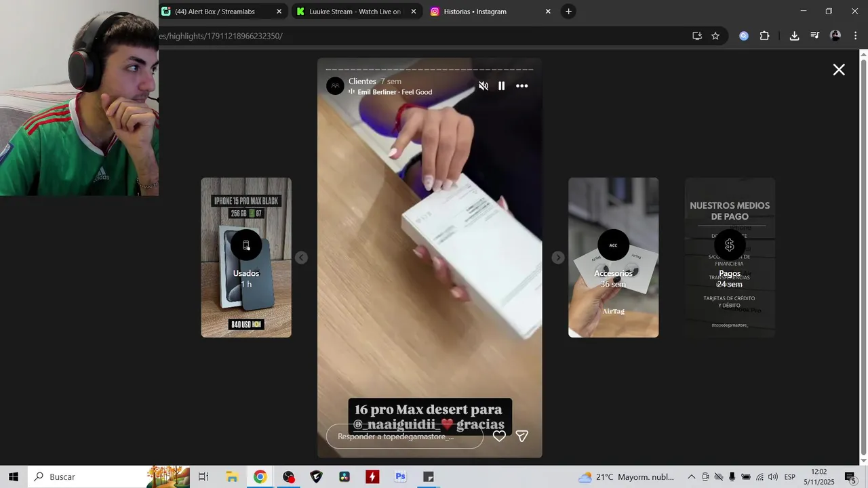868x488 pixels.
Task: Open OBS Studio taskbar icon
Action: click(289, 476)
